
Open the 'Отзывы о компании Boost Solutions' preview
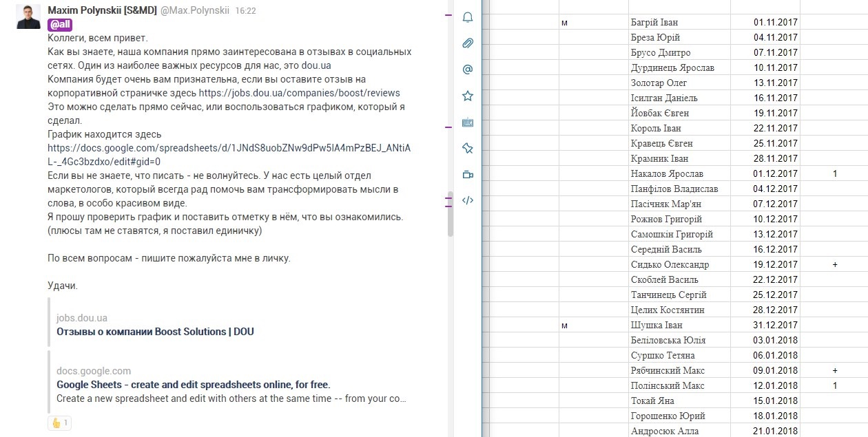(x=155, y=332)
